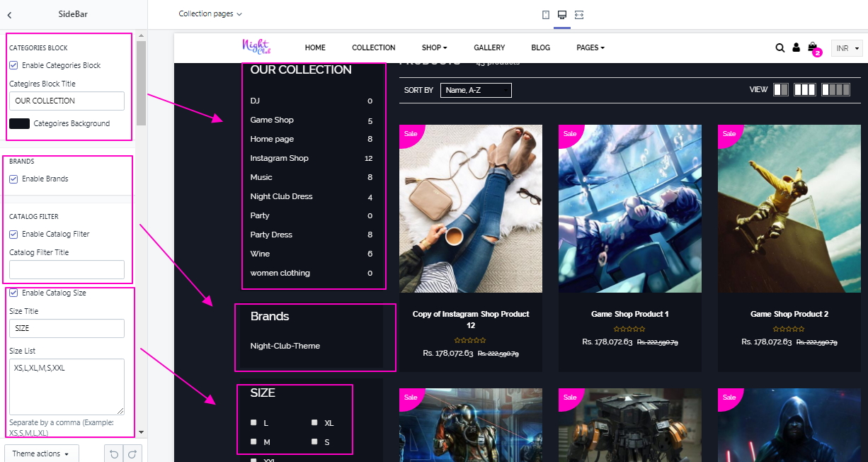This screenshot has height=462, width=868.
Task: Click the undo button
Action: point(113,453)
